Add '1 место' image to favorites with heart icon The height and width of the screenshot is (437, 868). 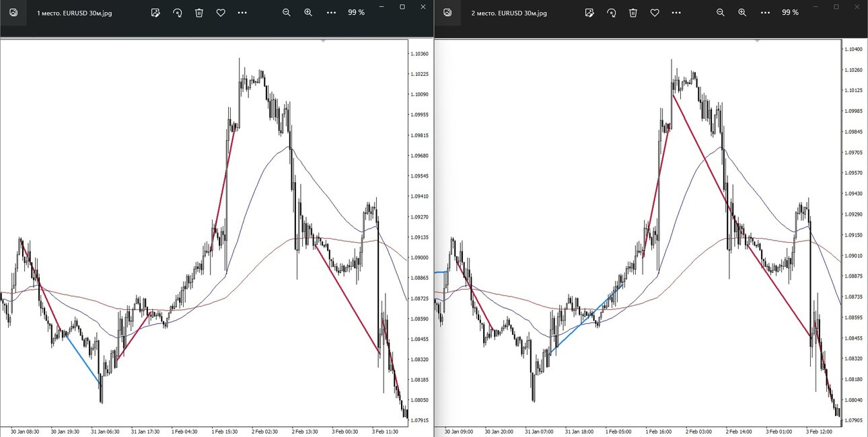[x=221, y=13]
